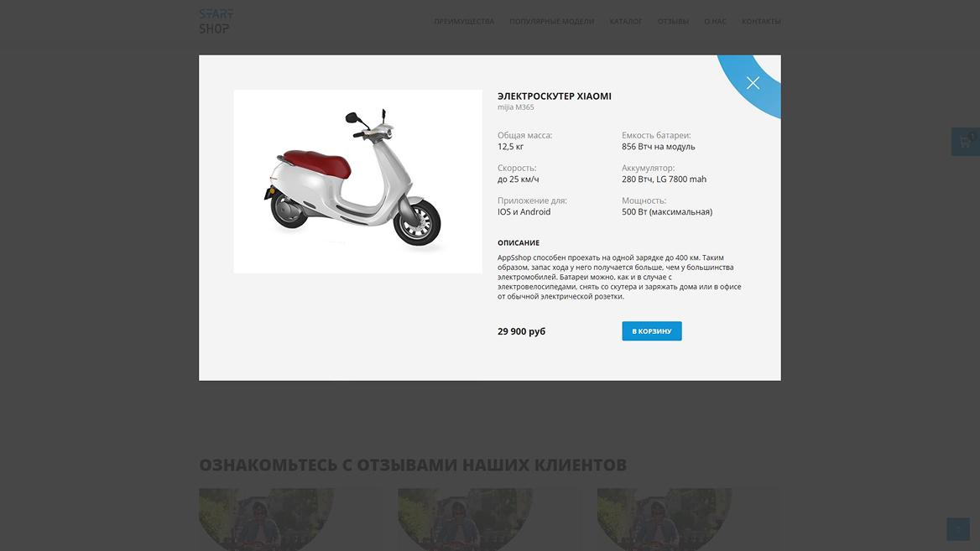Open the ОТЗЫВЫ navigation link
This screenshot has height=551, width=980.
[x=673, y=21]
